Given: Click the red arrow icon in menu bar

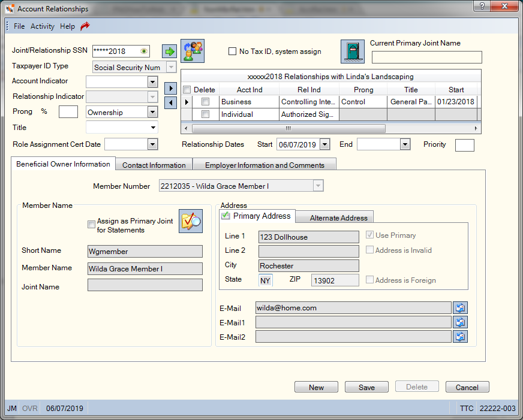Looking at the screenshot, I should coord(85,26).
